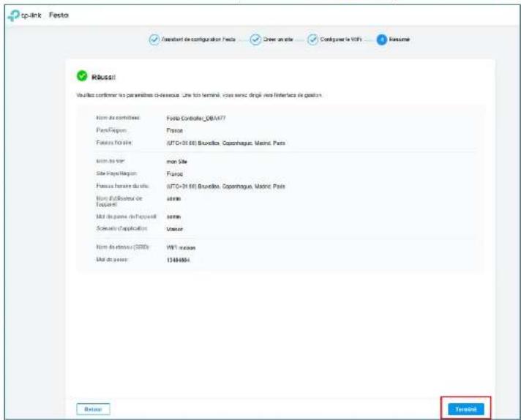Click the controller name value Festa Controller
Screen dimensions: 521x420
196,119
